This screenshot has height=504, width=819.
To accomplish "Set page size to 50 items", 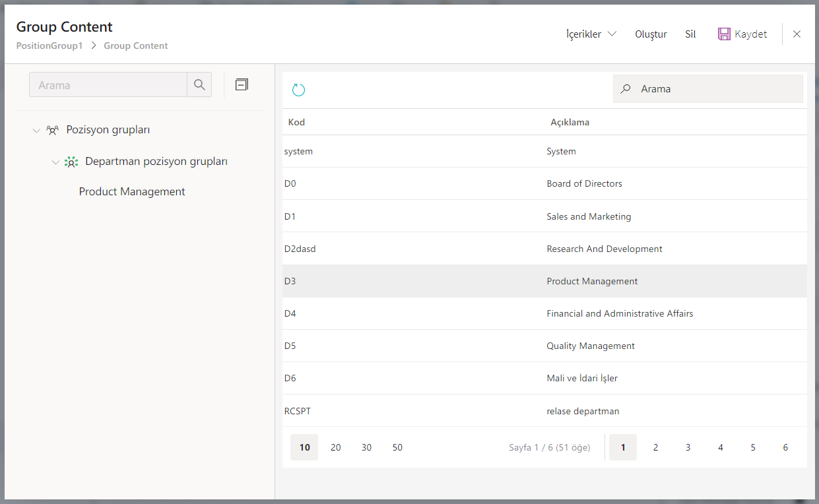I will pos(397,447).
